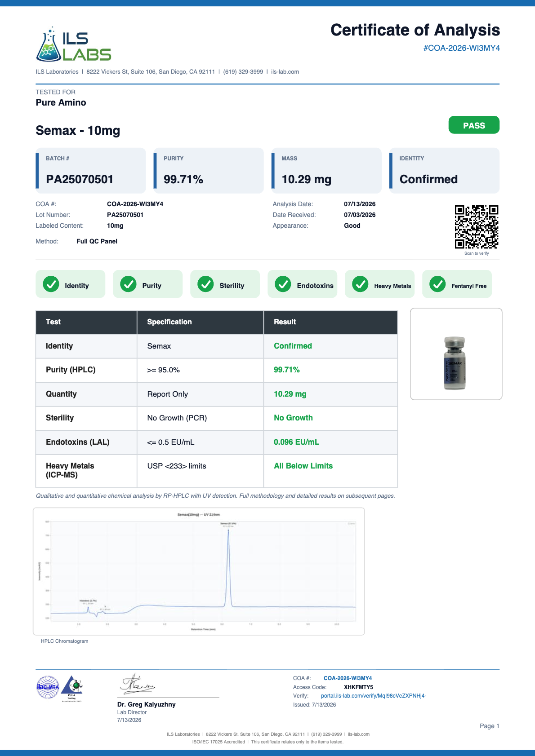
Task: Click the Endotoxins green checkmark icon
Action: pos(283,284)
